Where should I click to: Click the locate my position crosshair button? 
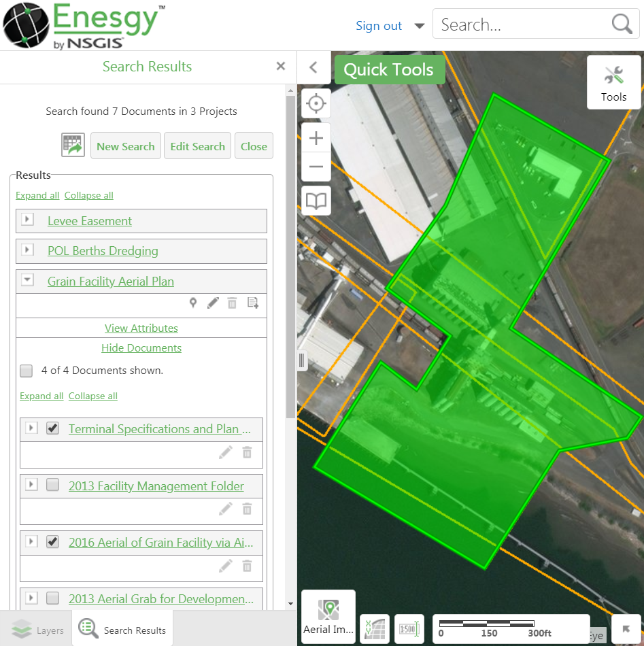click(x=316, y=103)
